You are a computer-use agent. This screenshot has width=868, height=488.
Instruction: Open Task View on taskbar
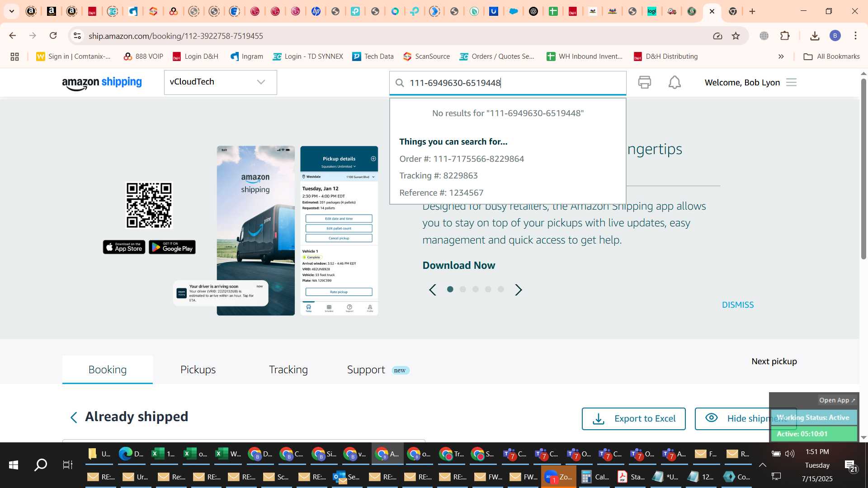tap(67, 465)
